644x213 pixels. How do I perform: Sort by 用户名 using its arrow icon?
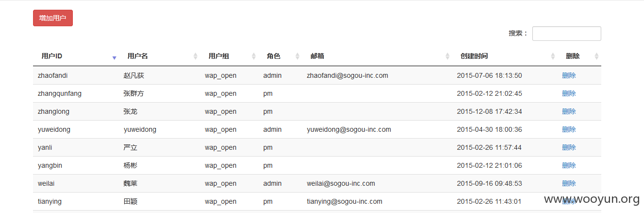point(195,56)
